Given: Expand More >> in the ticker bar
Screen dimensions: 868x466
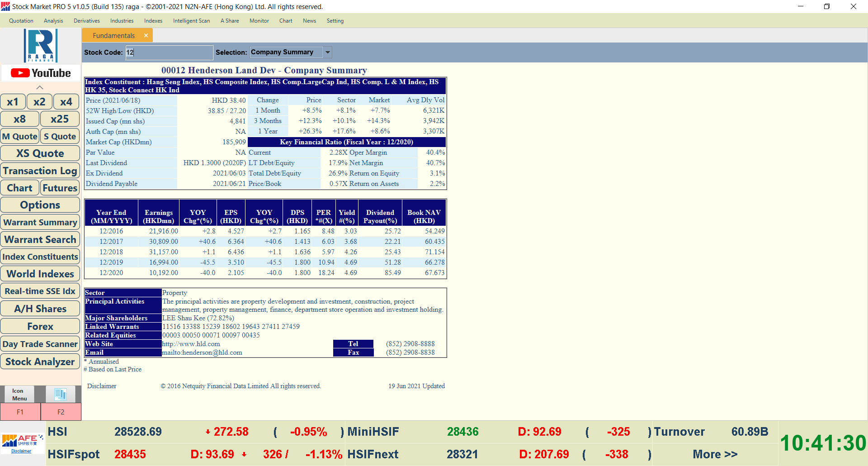Looking at the screenshot, I should tap(715, 454).
